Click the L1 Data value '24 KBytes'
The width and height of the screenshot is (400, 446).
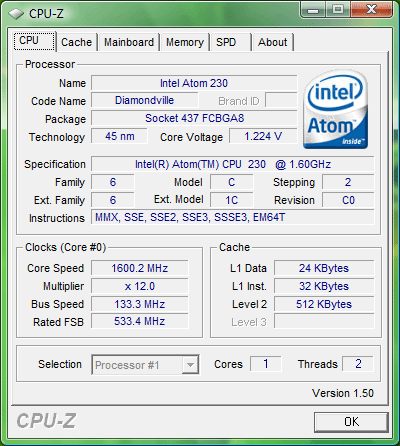click(x=324, y=268)
